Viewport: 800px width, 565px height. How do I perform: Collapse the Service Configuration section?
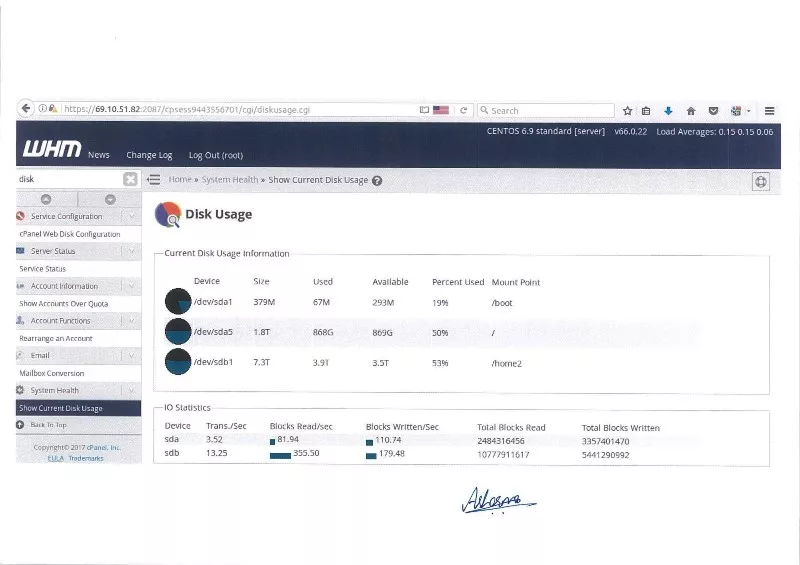click(132, 216)
